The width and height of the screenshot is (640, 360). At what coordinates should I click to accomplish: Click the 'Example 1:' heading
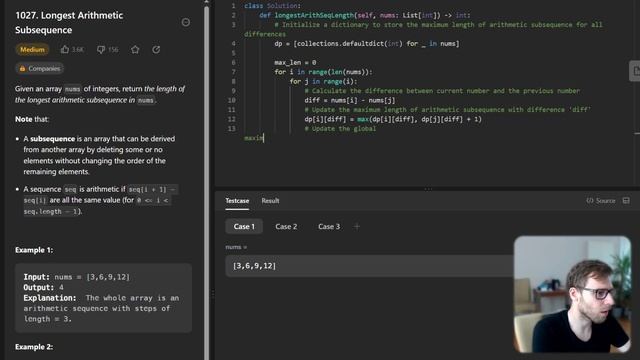pyautogui.click(x=34, y=250)
